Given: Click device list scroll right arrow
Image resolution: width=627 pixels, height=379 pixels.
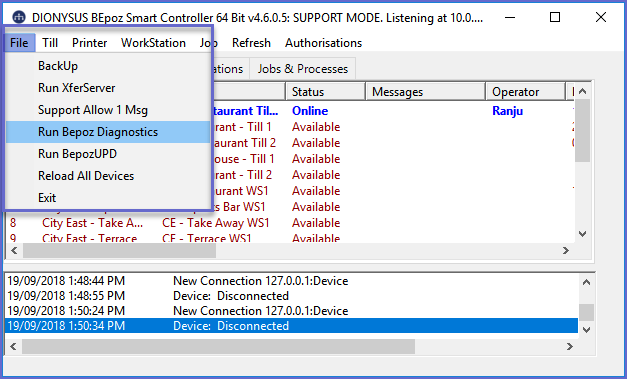Looking at the screenshot, I should pyautogui.click(x=566, y=251).
